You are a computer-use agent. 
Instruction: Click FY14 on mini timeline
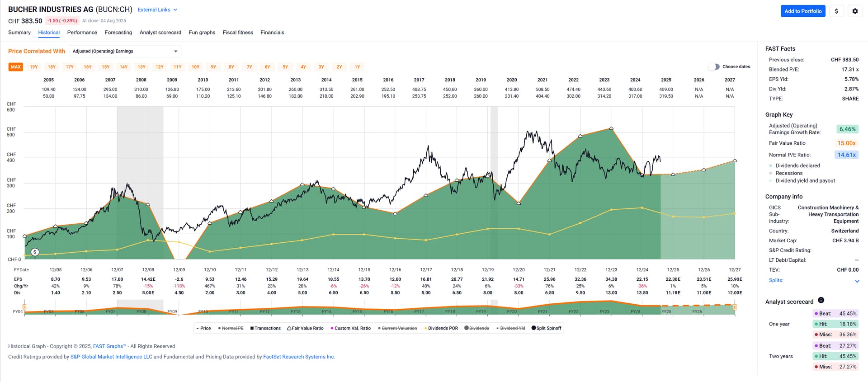326,311
